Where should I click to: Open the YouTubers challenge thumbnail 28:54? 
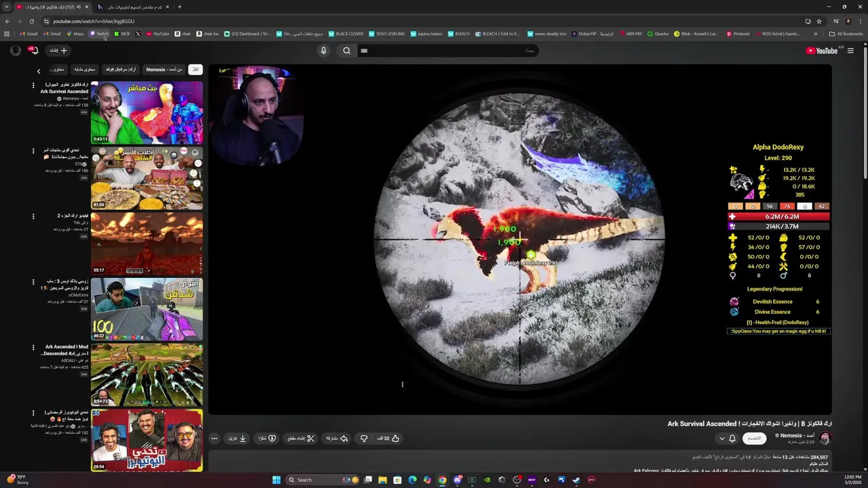pyautogui.click(x=147, y=441)
